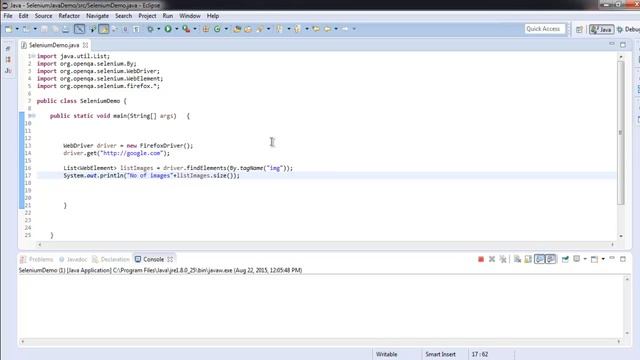Click the New file toolbar icon
The height and width of the screenshot is (360, 640).
9,29
